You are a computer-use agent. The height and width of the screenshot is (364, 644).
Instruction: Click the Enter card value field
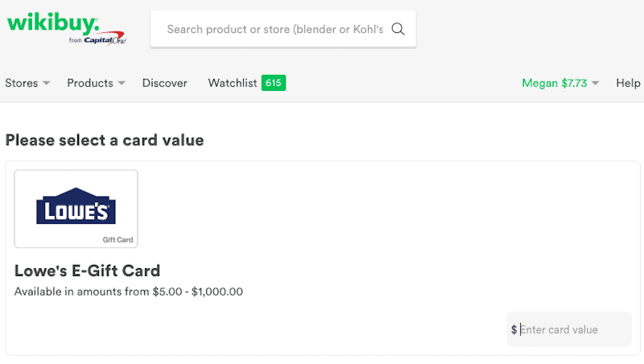pos(572,330)
